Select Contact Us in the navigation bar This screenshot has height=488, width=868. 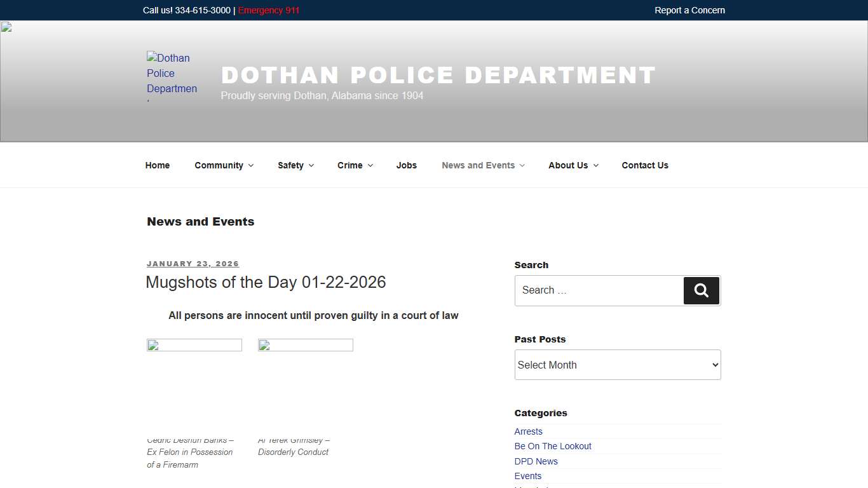tap(645, 165)
